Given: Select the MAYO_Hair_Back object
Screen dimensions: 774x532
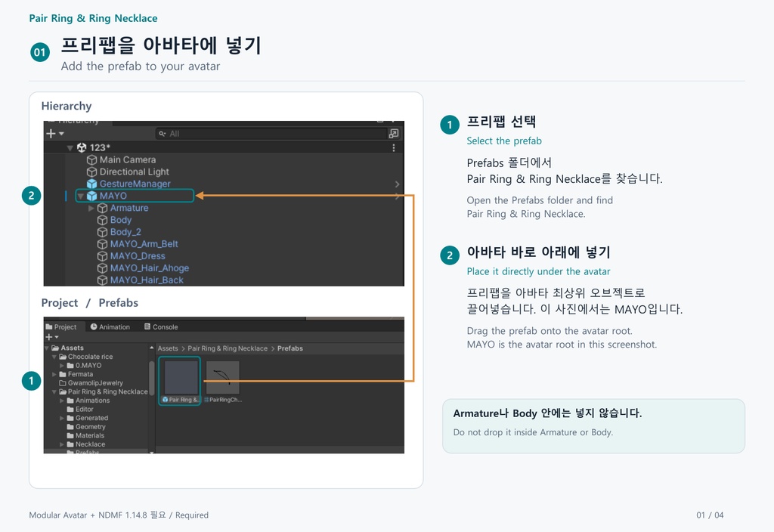Looking at the screenshot, I should click(x=147, y=280).
